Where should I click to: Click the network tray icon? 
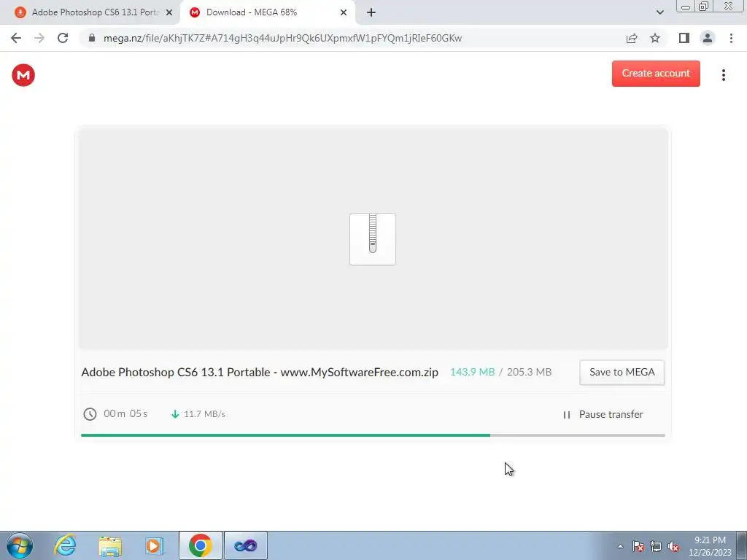click(x=656, y=546)
